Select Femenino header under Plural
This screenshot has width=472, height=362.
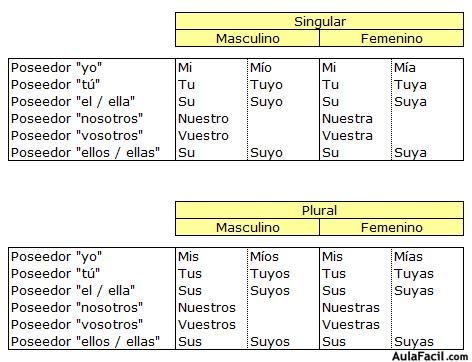click(x=392, y=227)
